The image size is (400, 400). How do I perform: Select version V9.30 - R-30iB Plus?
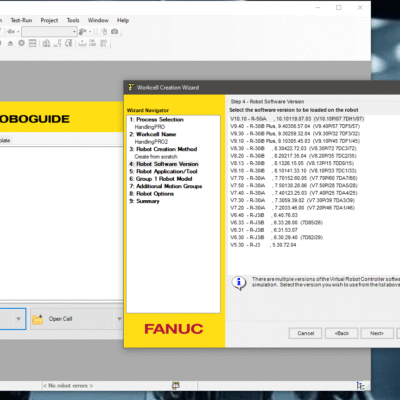(x=295, y=134)
